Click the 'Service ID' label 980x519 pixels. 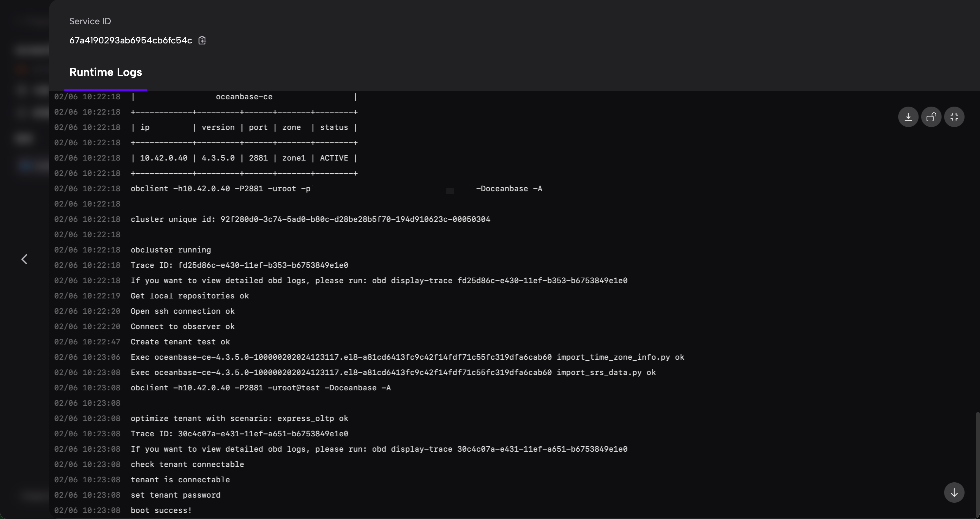[x=90, y=21]
